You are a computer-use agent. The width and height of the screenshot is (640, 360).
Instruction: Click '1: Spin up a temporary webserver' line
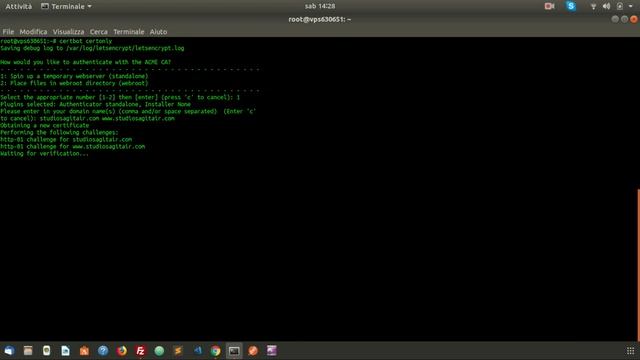point(74,76)
